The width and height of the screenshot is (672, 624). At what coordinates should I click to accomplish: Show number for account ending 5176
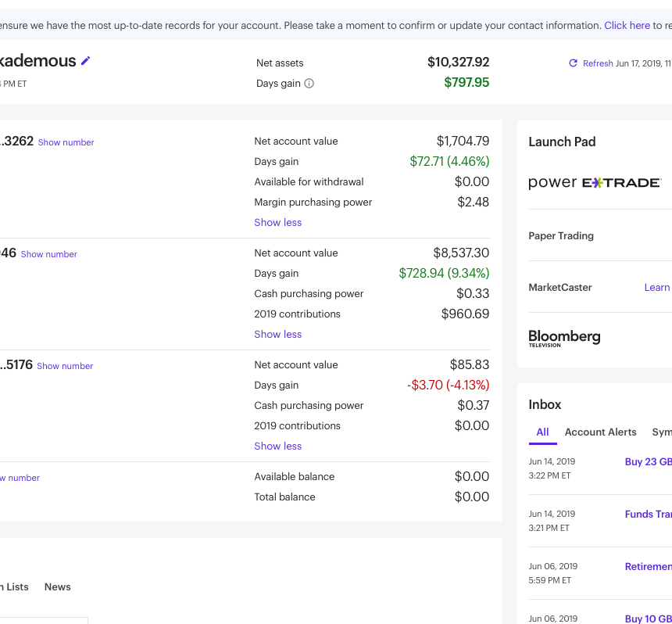(64, 366)
